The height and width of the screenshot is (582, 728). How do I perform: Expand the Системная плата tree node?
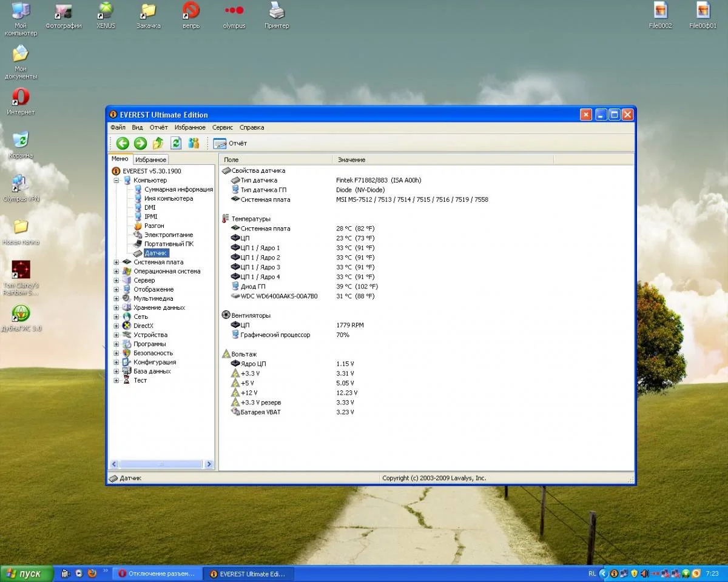116,263
